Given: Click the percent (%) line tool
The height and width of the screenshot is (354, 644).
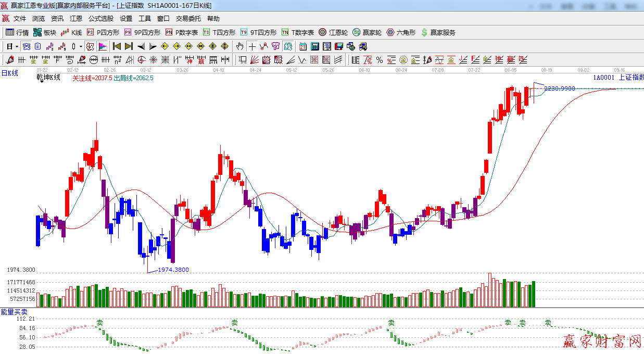Looking at the screenshot, I should [x=380, y=60].
